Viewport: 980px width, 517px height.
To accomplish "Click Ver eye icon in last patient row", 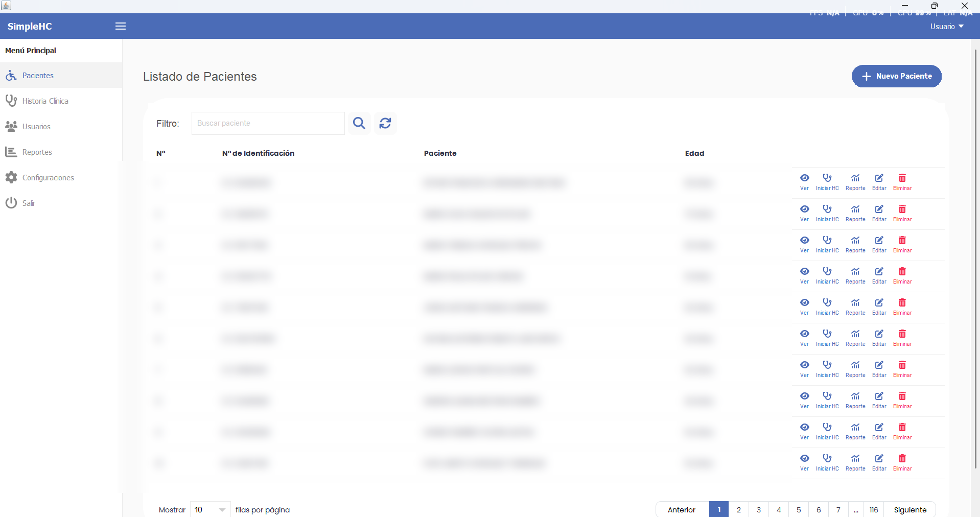I will pyautogui.click(x=805, y=458).
